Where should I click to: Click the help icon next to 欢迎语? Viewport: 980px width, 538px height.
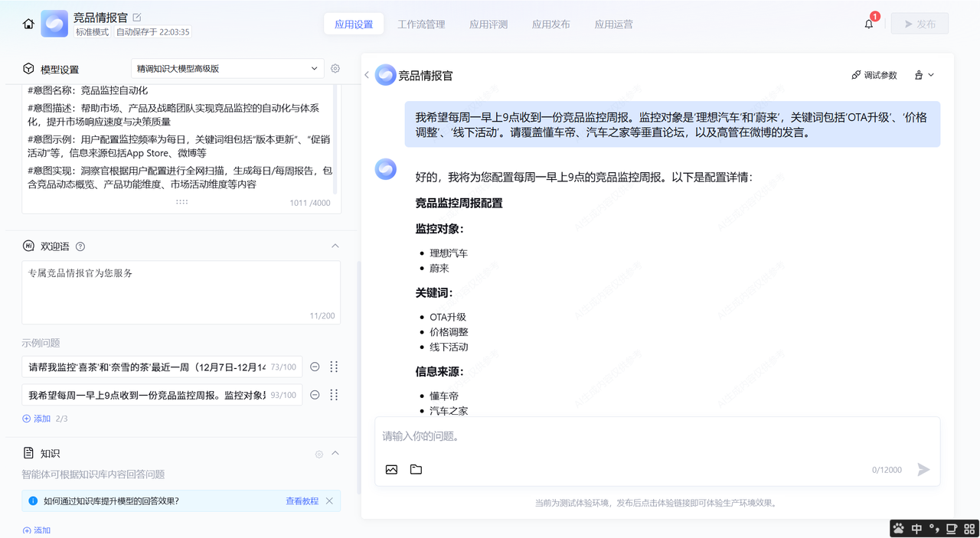coord(80,246)
